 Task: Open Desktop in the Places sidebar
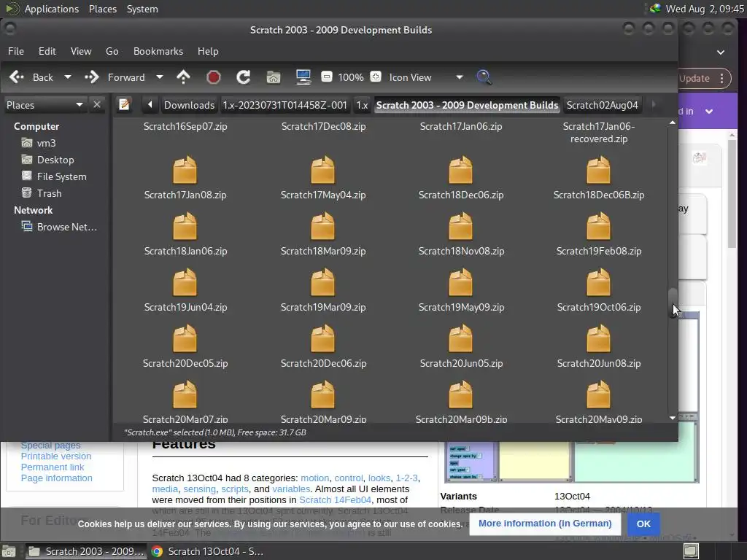pos(55,160)
